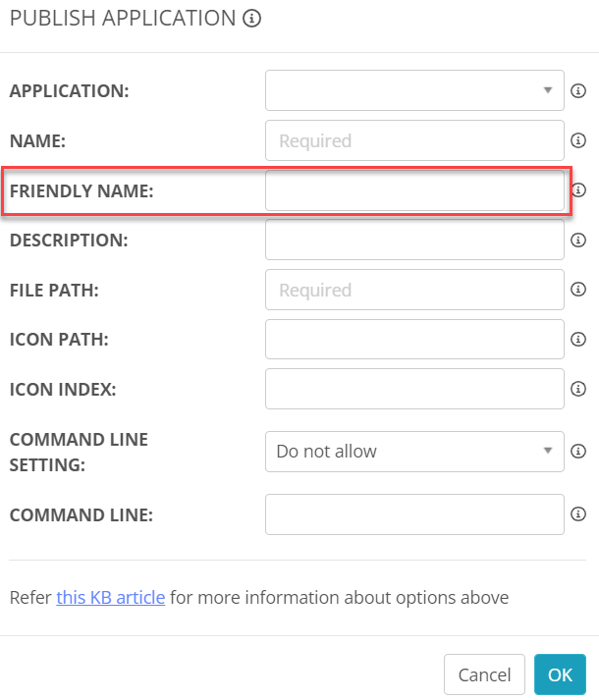Click info icon beside Publish Application title
The image size is (599, 700).
coord(252,18)
